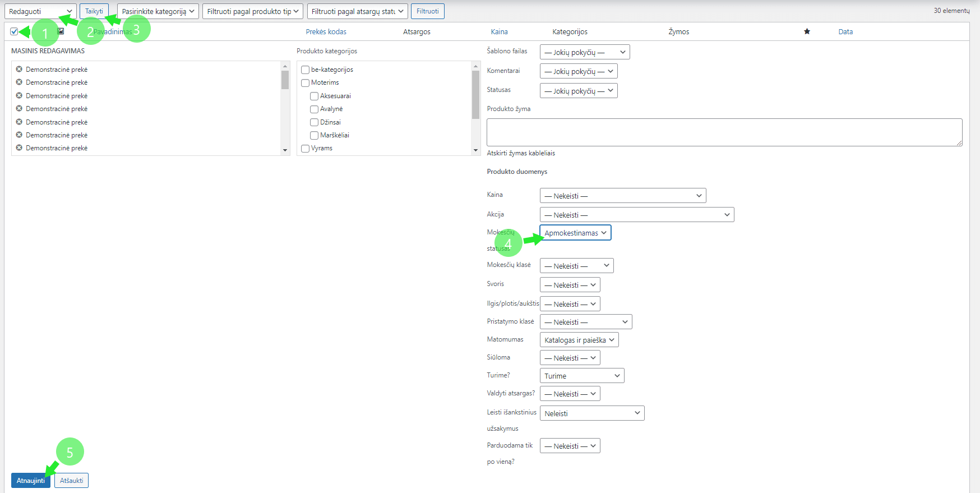Screen dimensions: 980x493
Task: Click the product category list scrollbar thumb
Action: click(x=475, y=94)
